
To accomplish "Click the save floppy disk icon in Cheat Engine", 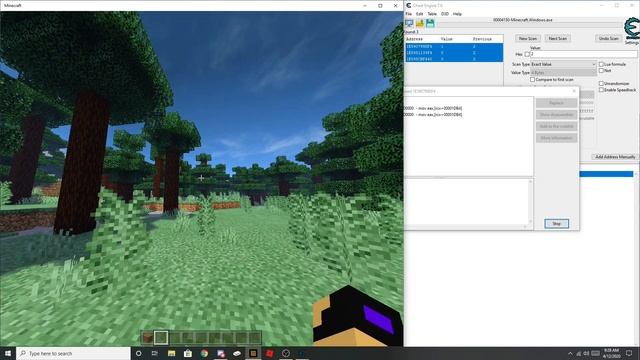I will coord(430,24).
